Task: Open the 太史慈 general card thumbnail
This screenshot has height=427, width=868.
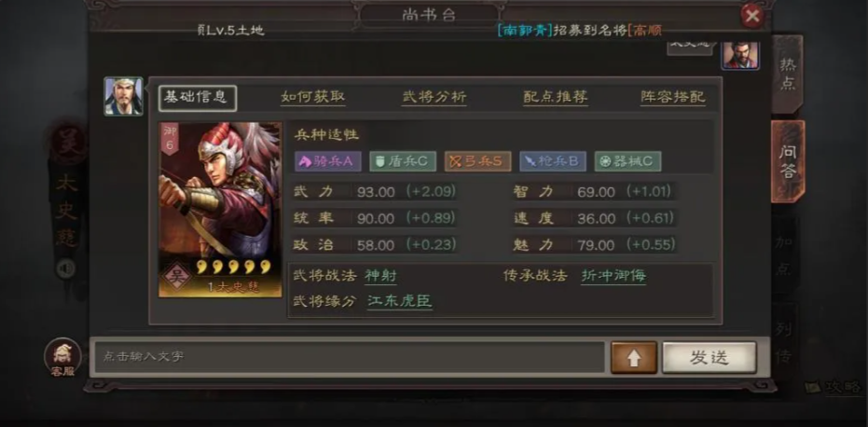Action: click(220, 210)
